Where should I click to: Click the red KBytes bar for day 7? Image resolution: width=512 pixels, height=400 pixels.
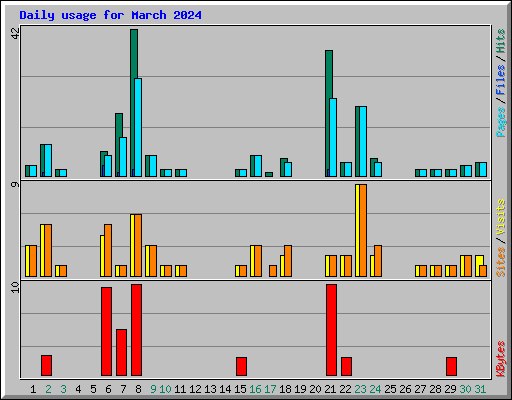point(121,352)
